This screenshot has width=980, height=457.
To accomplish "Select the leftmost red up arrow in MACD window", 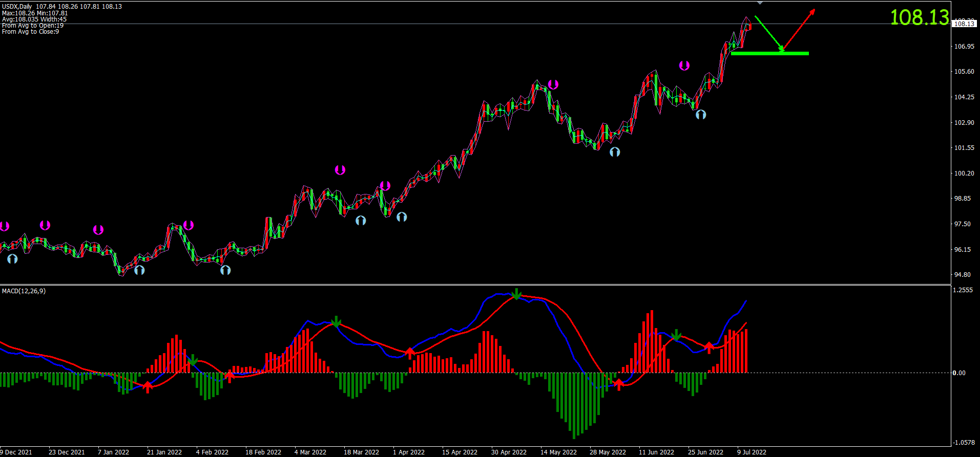I will click(148, 387).
